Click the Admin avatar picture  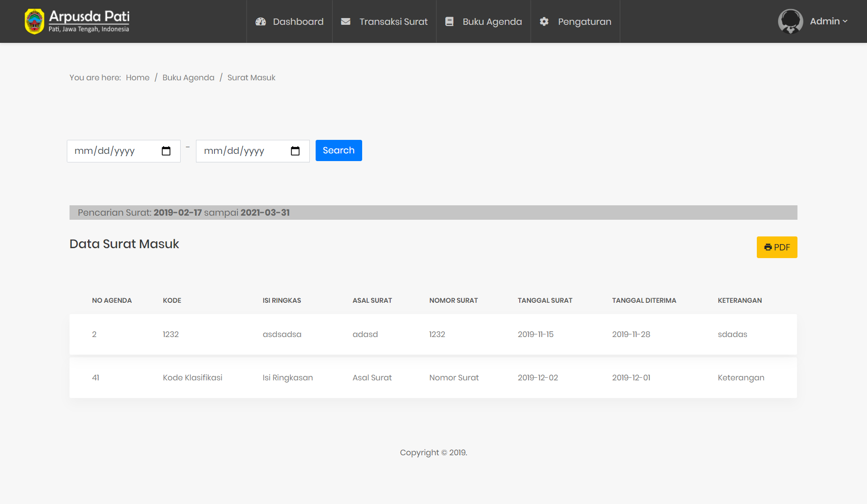coord(790,21)
